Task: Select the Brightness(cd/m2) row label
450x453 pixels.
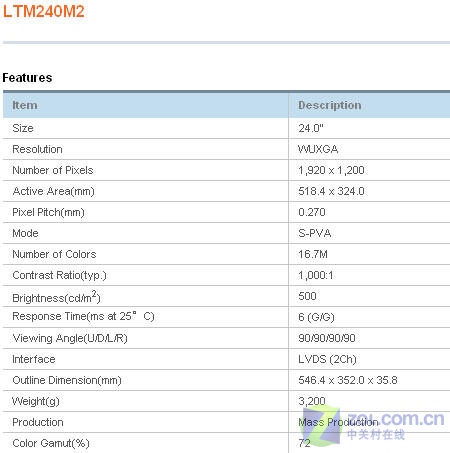Action: point(56,296)
